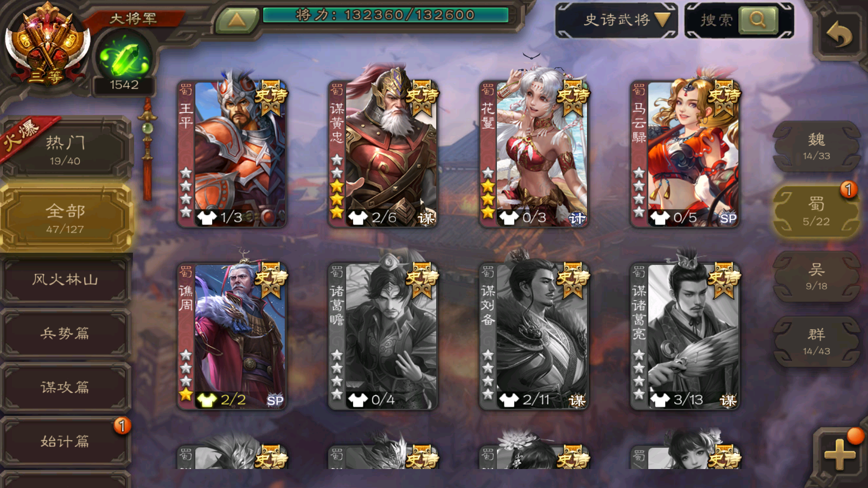Screen dimensions: 868x488
Task: Open the 风火林山 category
Action: click(x=65, y=280)
